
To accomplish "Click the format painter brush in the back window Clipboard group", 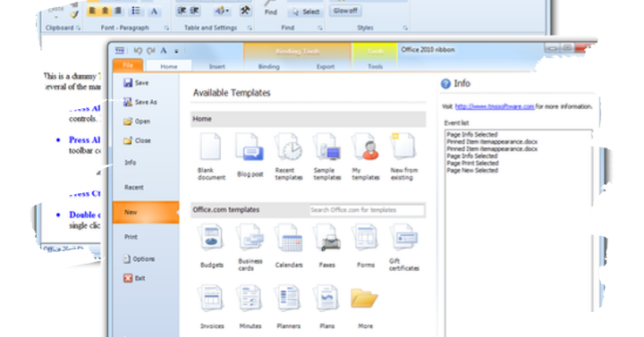I will 74,15.
